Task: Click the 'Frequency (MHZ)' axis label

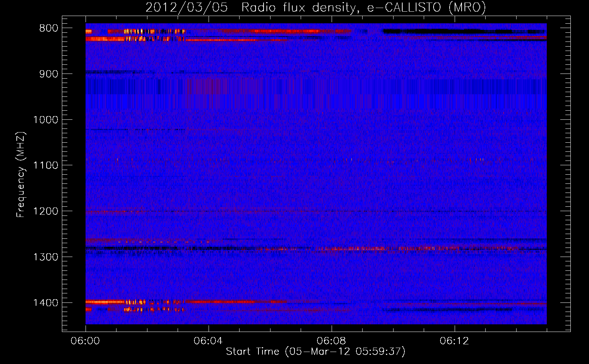Action: point(21,175)
